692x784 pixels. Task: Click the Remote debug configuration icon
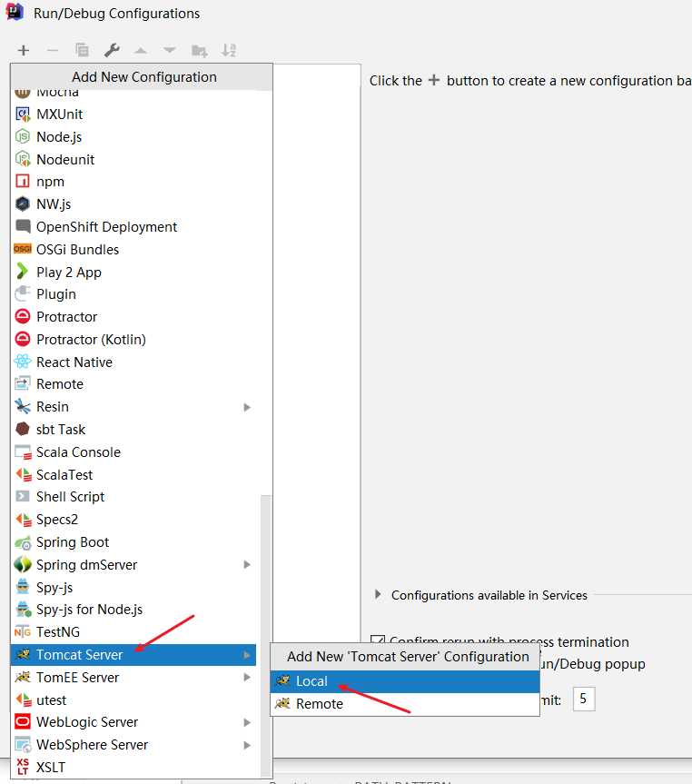[23, 384]
